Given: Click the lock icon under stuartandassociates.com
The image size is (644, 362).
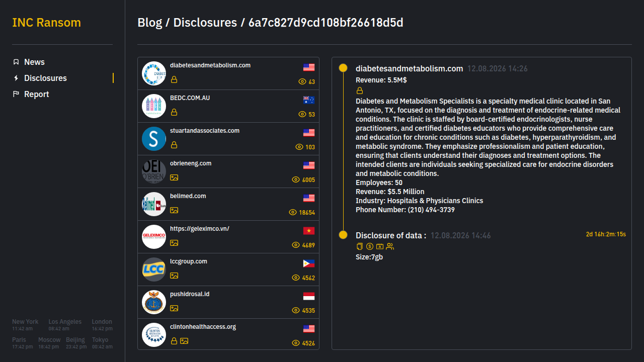Looking at the screenshot, I should pyautogui.click(x=174, y=145).
